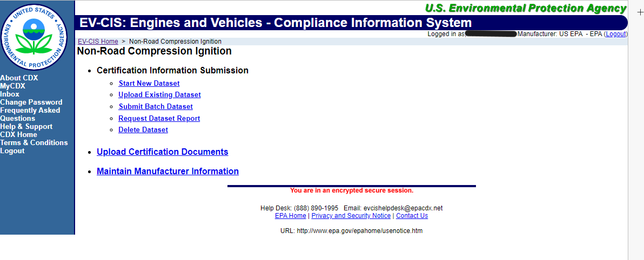Viewport: 644px width, 260px height.
Task: Open Delete Dataset link
Action: tap(143, 130)
